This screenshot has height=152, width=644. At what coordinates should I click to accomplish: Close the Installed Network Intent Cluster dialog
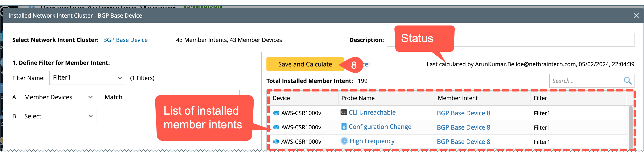636,15
